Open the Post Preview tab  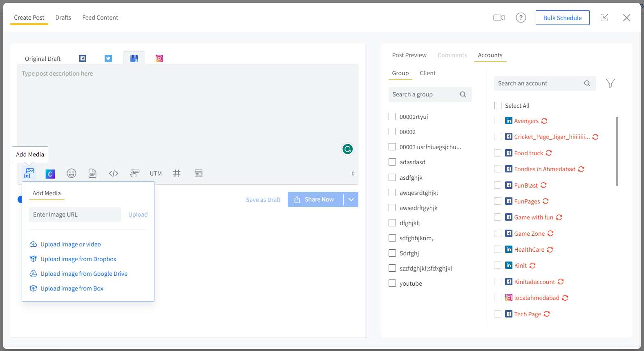(x=409, y=55)
